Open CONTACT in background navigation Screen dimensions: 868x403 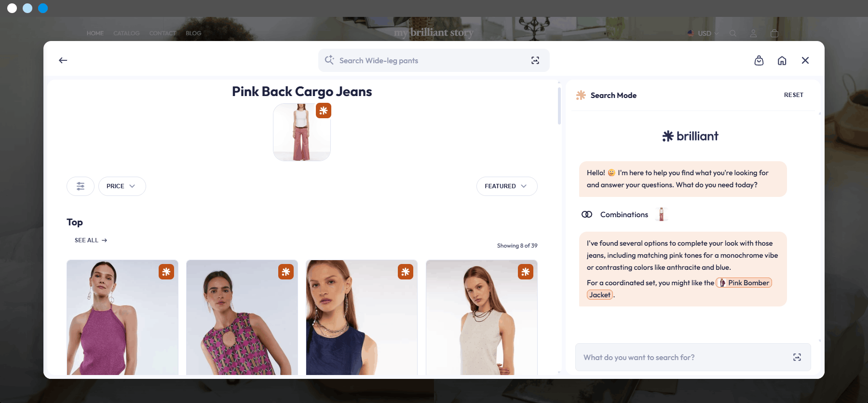pos(163,33)
